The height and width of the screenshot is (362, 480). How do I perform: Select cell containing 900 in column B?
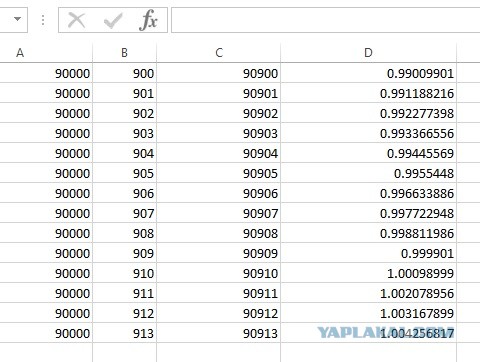[x=124, y=73]
